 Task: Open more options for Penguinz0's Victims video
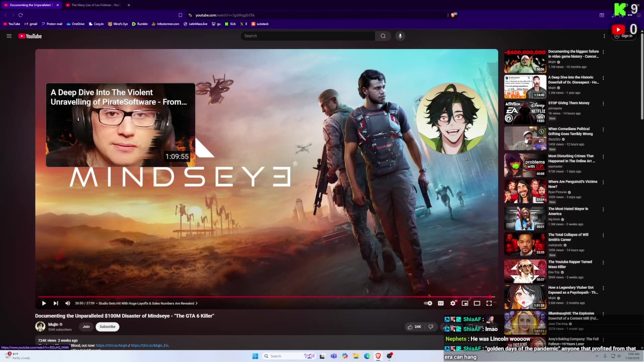click(x=603, y=182)
